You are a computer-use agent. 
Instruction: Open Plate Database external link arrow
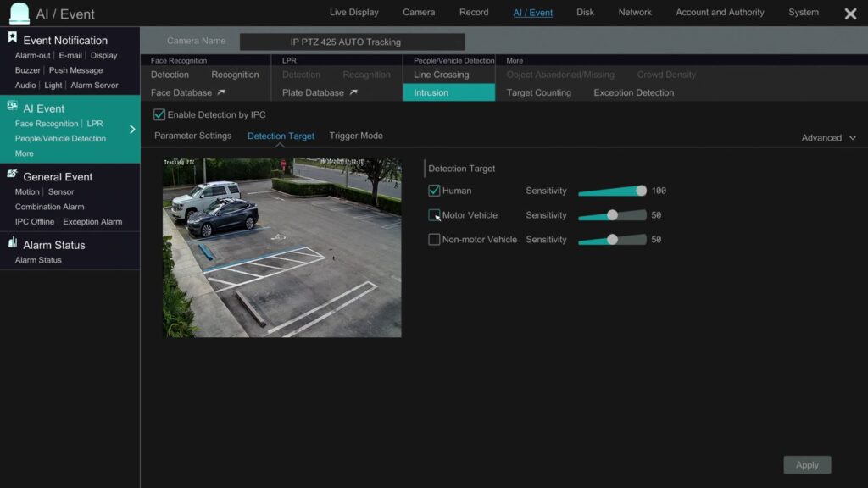click(353, 92)
